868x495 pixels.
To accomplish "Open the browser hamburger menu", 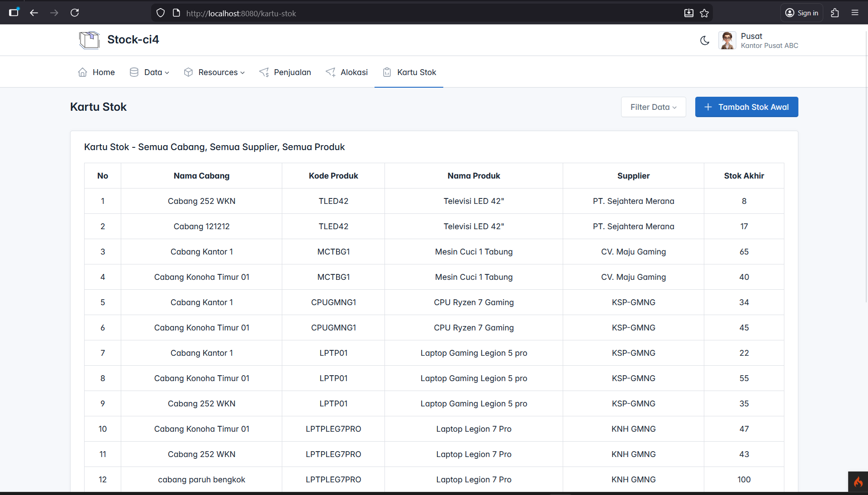I will tap(855, 13).
